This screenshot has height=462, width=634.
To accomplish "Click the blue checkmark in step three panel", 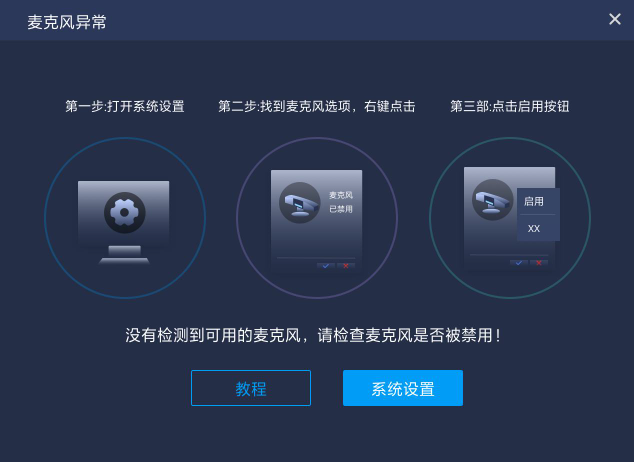I will point(518,263).
